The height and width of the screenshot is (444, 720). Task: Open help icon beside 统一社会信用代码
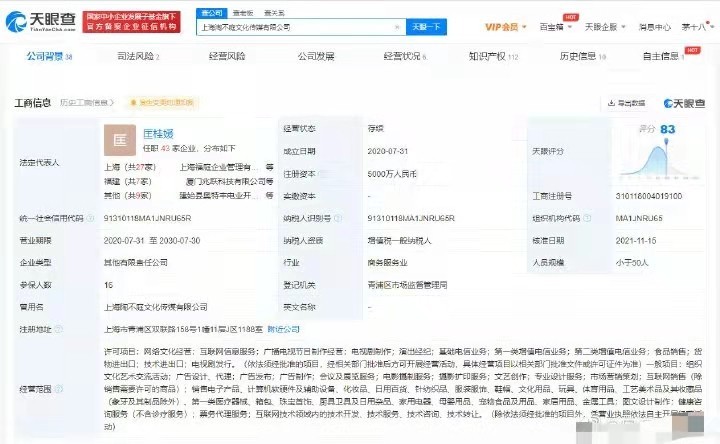pos(90,218)
